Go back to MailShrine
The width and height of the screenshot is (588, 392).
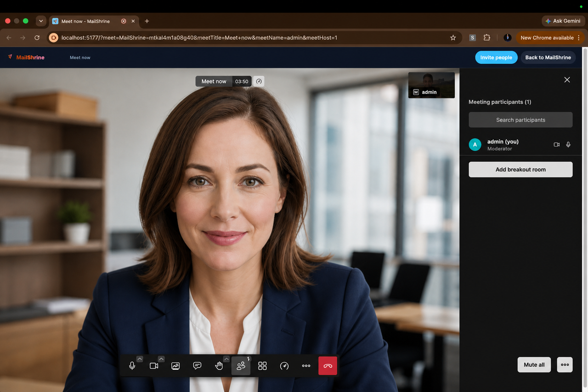[548, 57]
